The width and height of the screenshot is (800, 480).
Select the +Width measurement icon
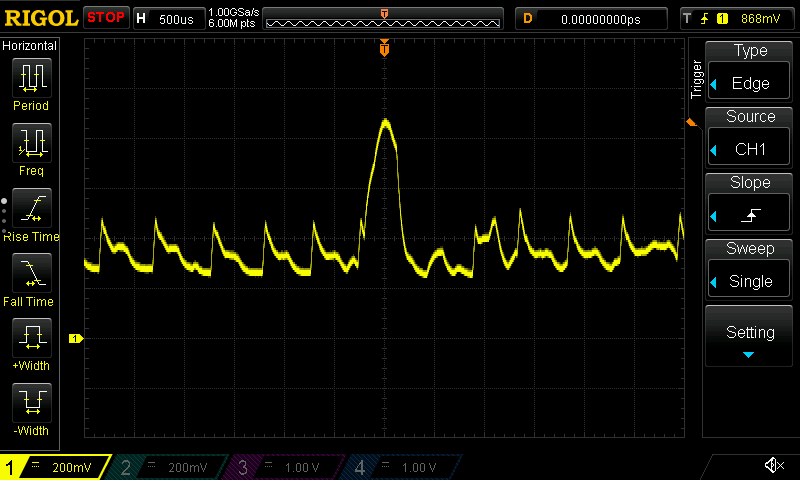[x=31, y=343]
